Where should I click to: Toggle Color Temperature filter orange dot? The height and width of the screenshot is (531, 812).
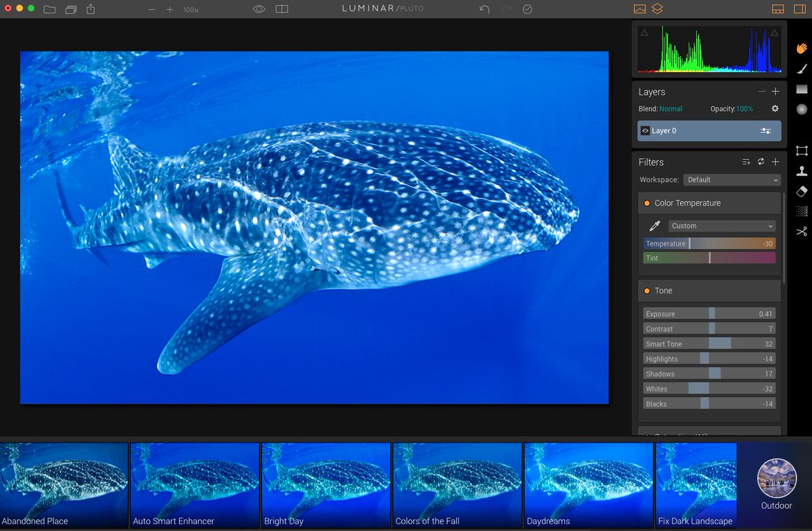pyautogui.click(x=647, y=203)
